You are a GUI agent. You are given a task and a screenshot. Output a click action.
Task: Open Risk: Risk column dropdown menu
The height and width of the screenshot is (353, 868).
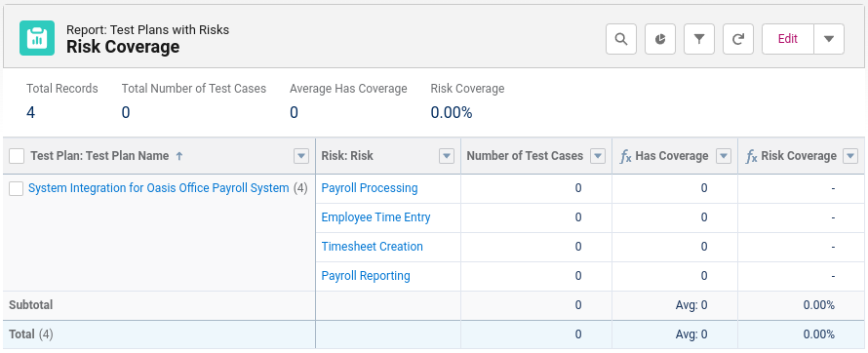[x=447, y=156]
